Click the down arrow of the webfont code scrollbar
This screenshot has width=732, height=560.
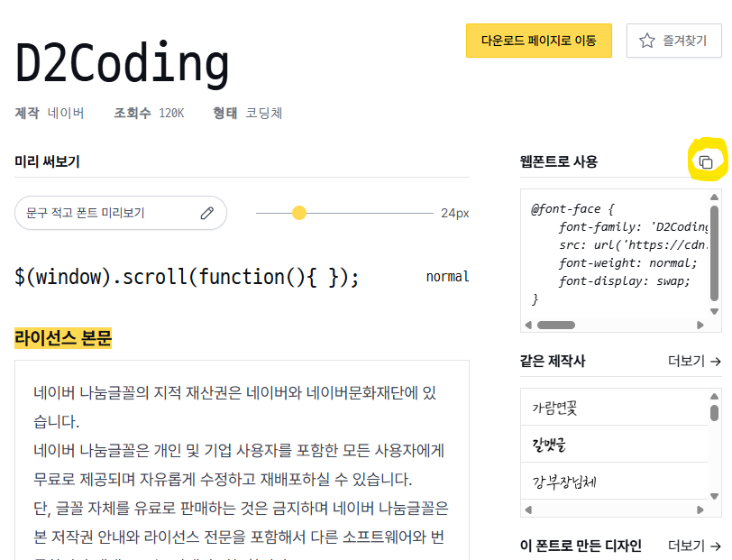(714, 311)
